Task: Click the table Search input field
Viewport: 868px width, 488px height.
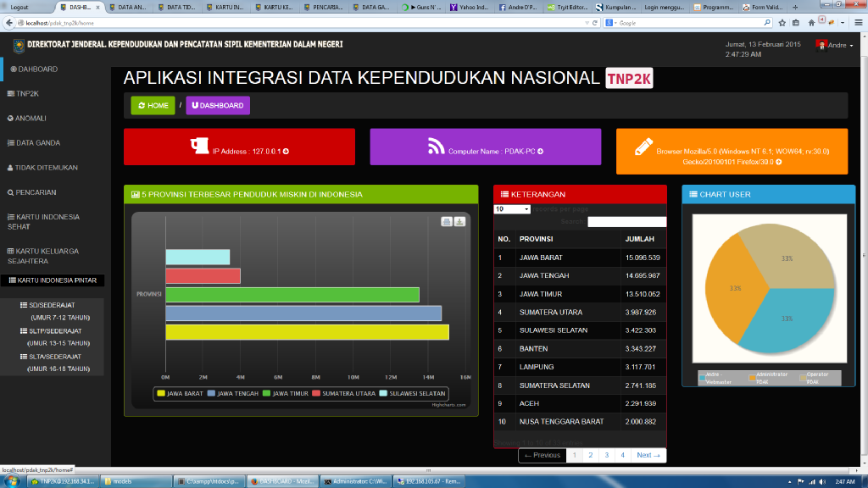Action: click(626, 222)
